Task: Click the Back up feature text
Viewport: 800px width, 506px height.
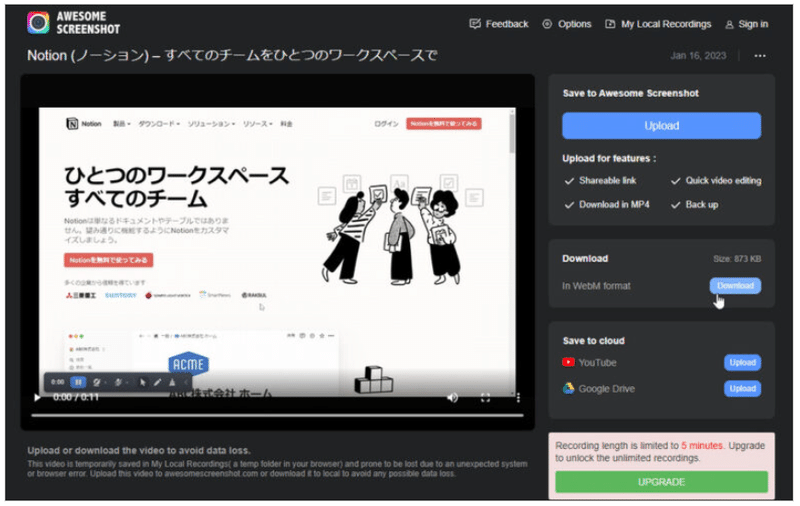Action: tap(702, 205)
